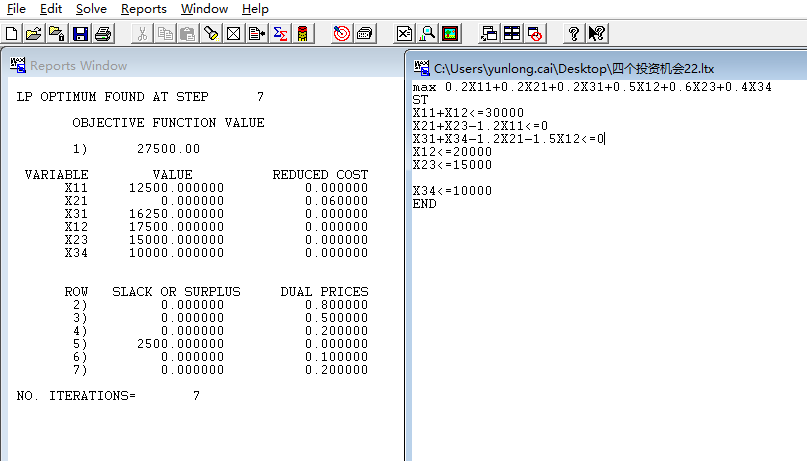Print using the printer toolbar icon
The width and height of the screenshot is (807, 461).
pyautogui.click(x=102, y=33)
